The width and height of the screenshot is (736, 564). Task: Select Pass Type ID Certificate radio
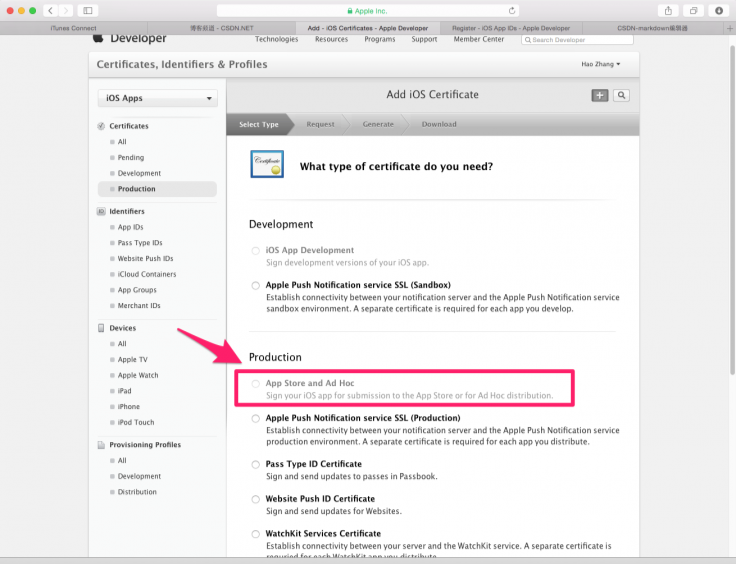(255, 465)
